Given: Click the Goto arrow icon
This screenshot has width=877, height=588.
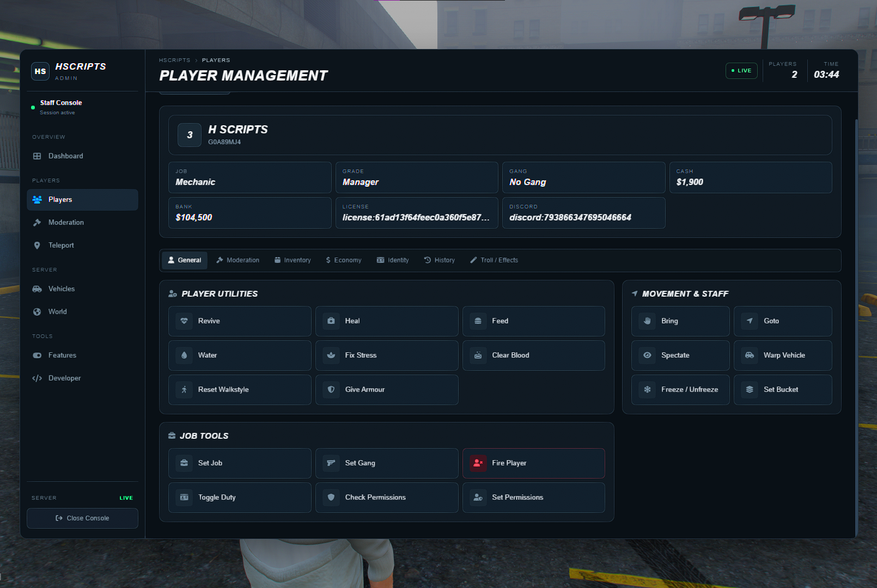Looking at the screenshot, I should (x=750, y=321).
